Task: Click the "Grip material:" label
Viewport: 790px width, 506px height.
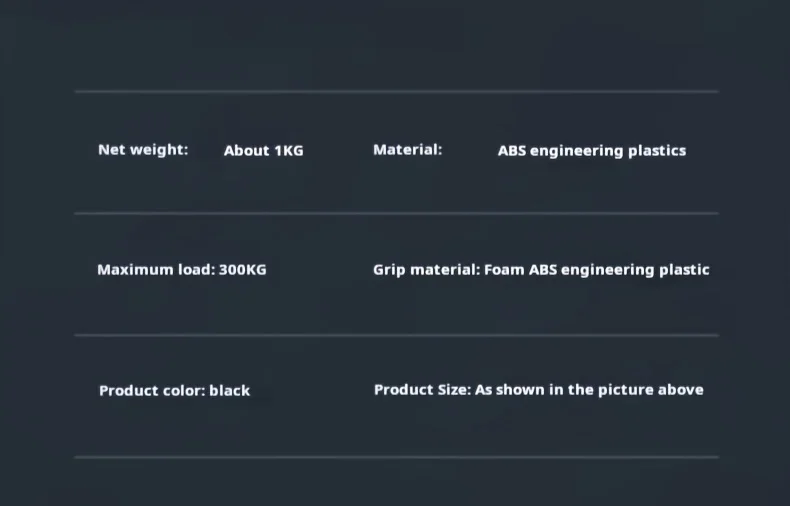Action: [x=427, y=270]
